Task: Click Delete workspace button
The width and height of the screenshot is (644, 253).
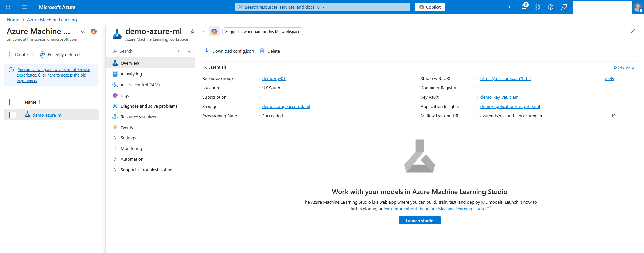Action: click(270, 51)
